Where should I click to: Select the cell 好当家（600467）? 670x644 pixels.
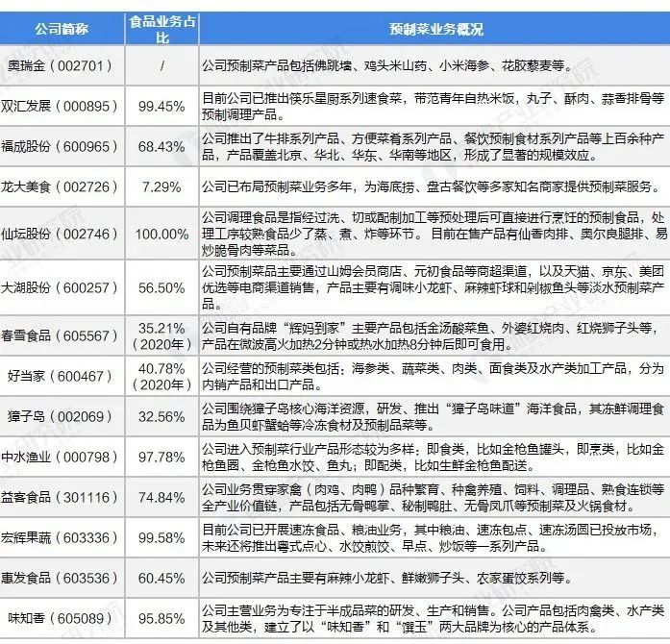tap(62, 376)
